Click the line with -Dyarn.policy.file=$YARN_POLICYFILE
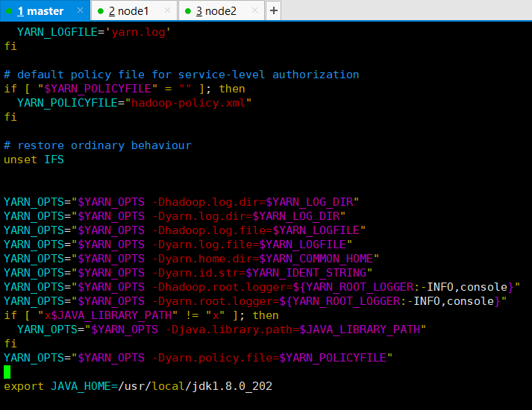Viewport: 532px width, 410px height. click(198, 358)
